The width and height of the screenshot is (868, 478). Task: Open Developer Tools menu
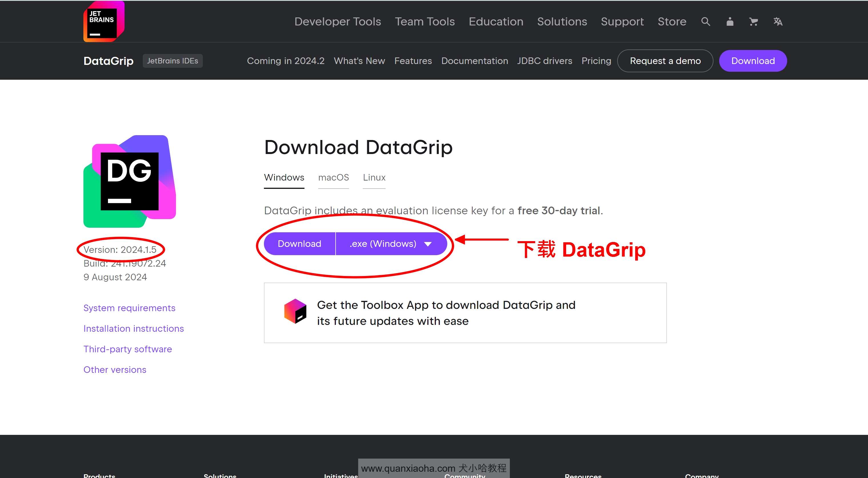338,22
